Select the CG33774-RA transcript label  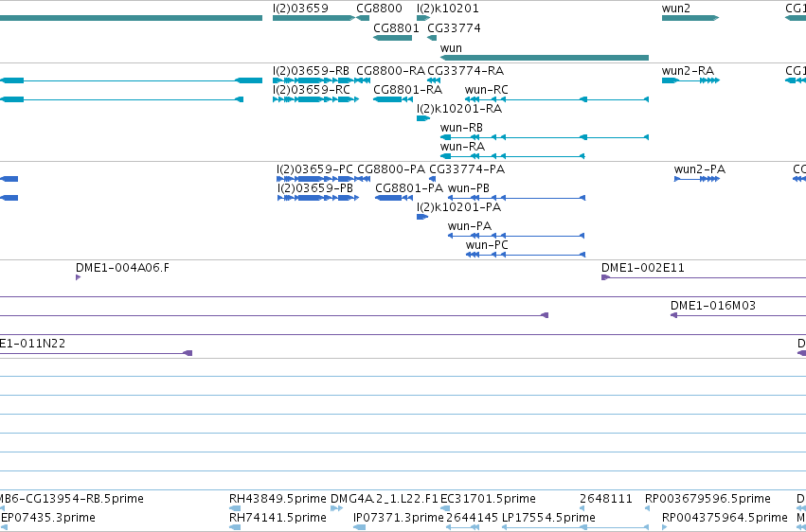[x=466, y=71]
